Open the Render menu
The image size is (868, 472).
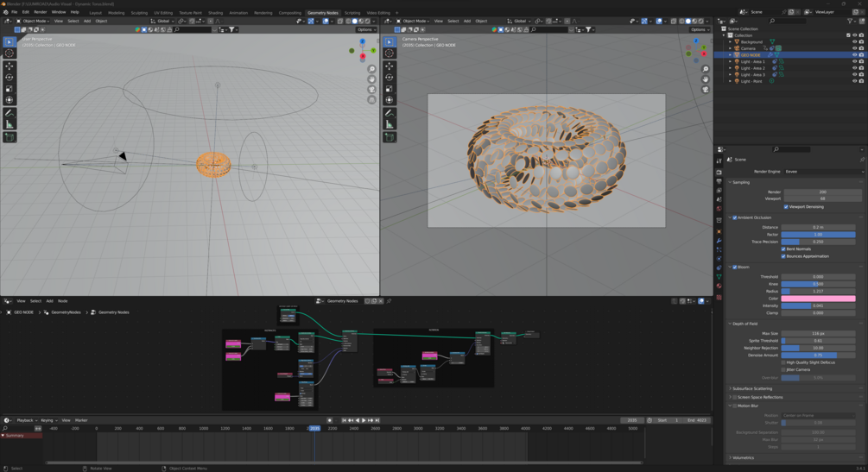pyautogui.click(x=41, y=12)
